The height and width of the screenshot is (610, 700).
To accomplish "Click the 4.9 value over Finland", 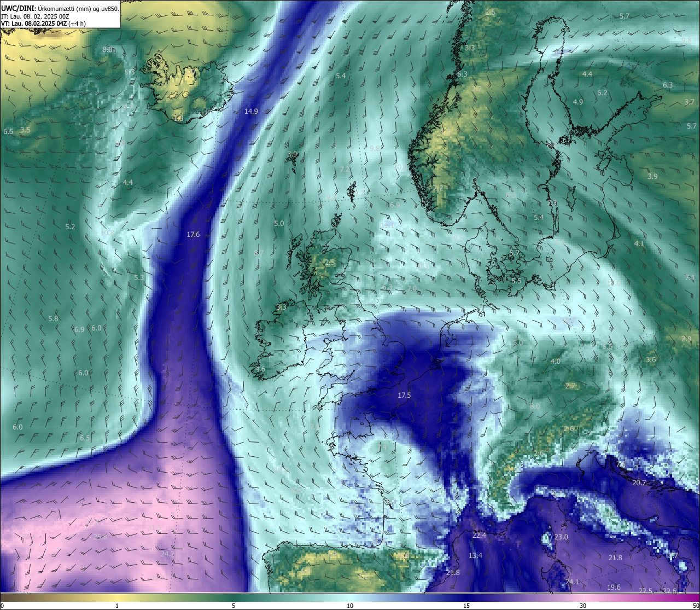I will (577, 102).
